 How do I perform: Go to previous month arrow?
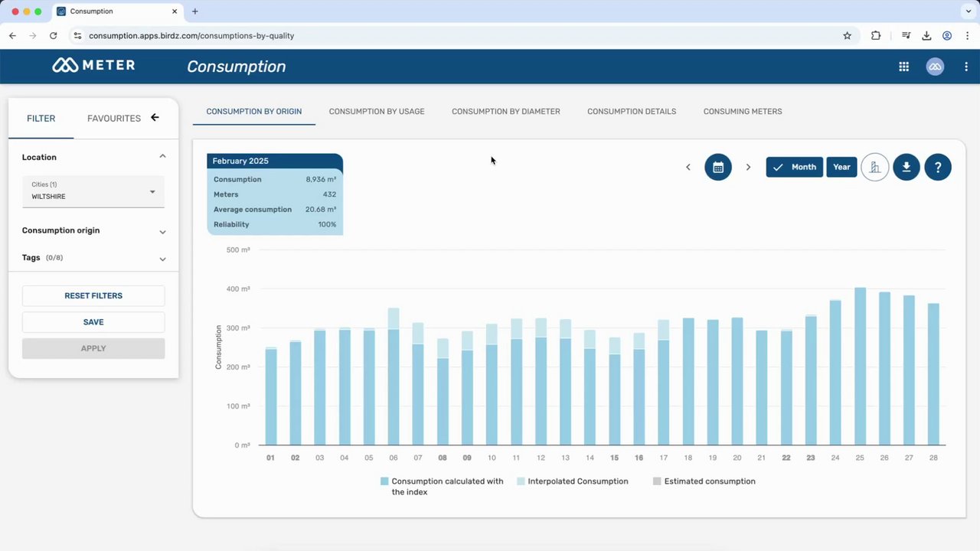688,167
